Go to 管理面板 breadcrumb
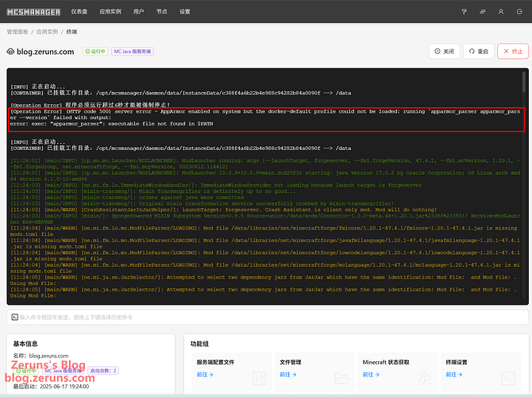 pos(17,32)
